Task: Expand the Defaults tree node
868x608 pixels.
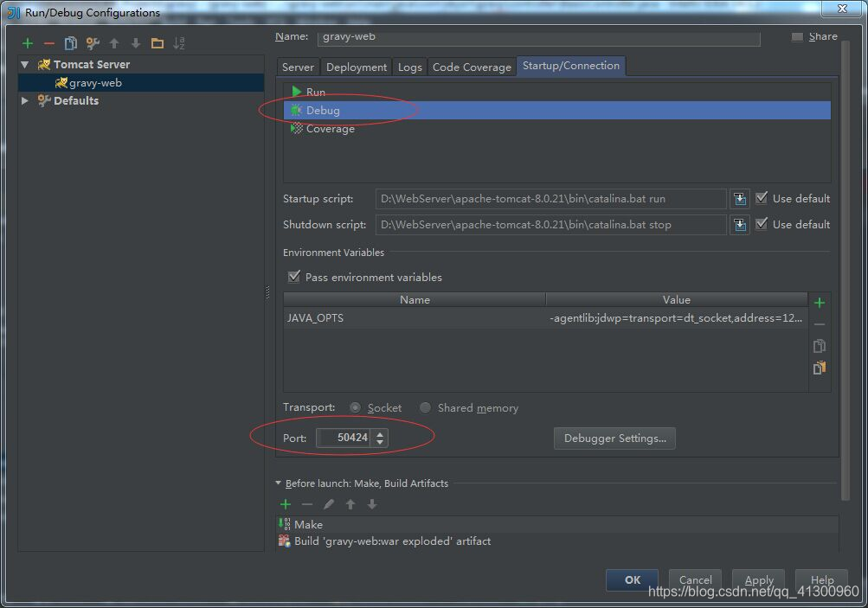Action: [24, 100]
